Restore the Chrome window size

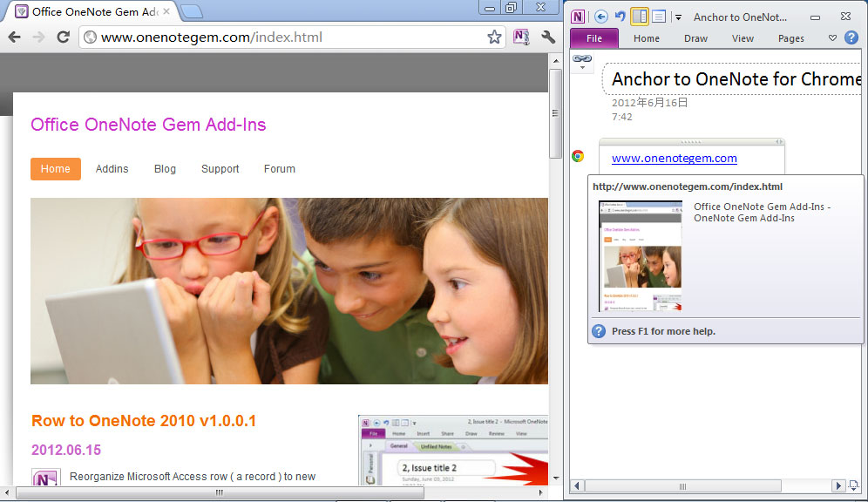point(511,7)
